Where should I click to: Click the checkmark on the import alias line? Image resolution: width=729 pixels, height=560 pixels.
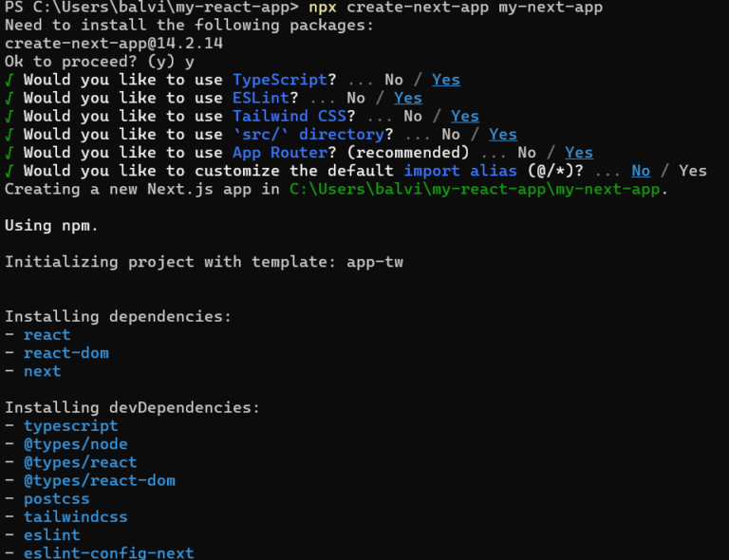point(9,171)
